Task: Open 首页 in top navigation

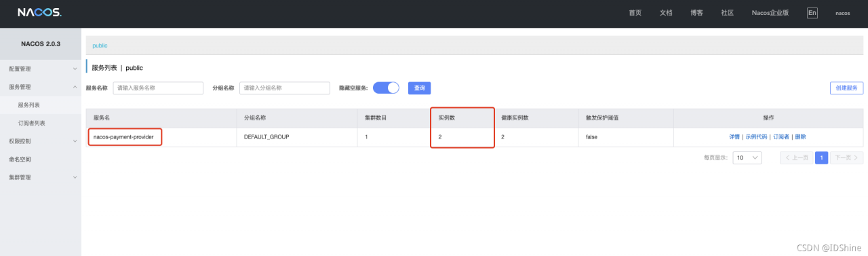Action: point(635,13)
